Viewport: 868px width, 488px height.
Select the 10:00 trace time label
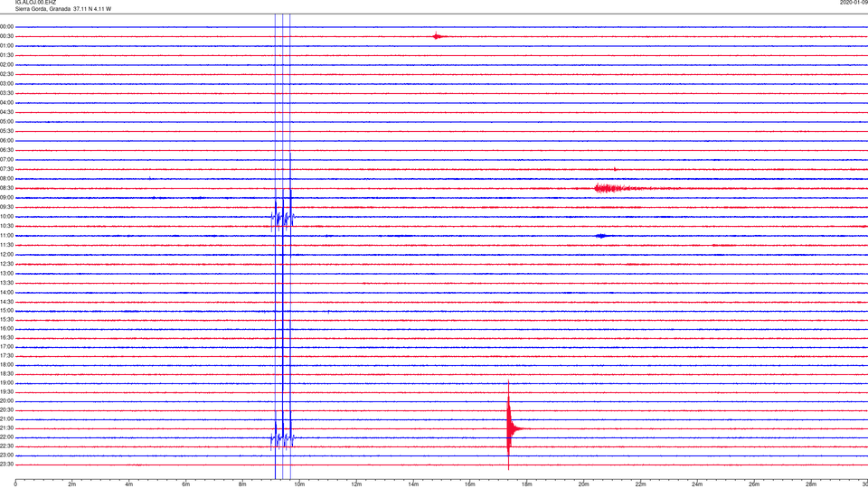click(x=6, y=217)
